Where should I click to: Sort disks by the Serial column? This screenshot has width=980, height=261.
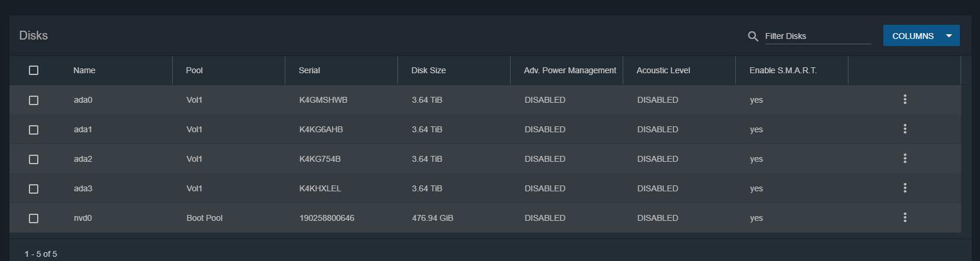pyautogui.click(x=309, y=70)
